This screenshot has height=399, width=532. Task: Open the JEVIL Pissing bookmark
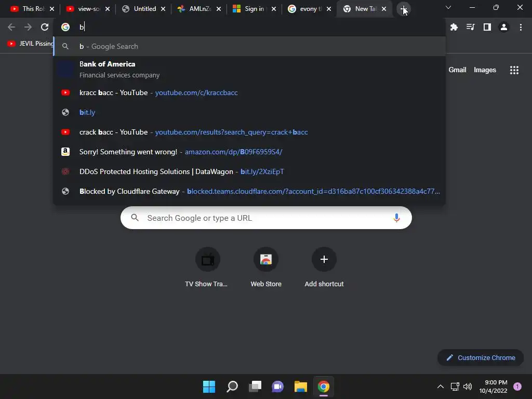pyautogui.click(x=31, y=44)
